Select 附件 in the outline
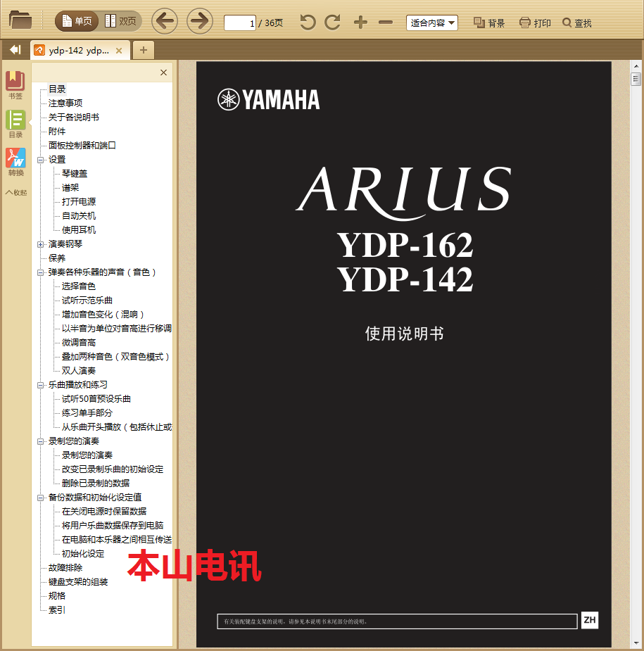This screenshot has height=651, width=644. click(57, 131)
